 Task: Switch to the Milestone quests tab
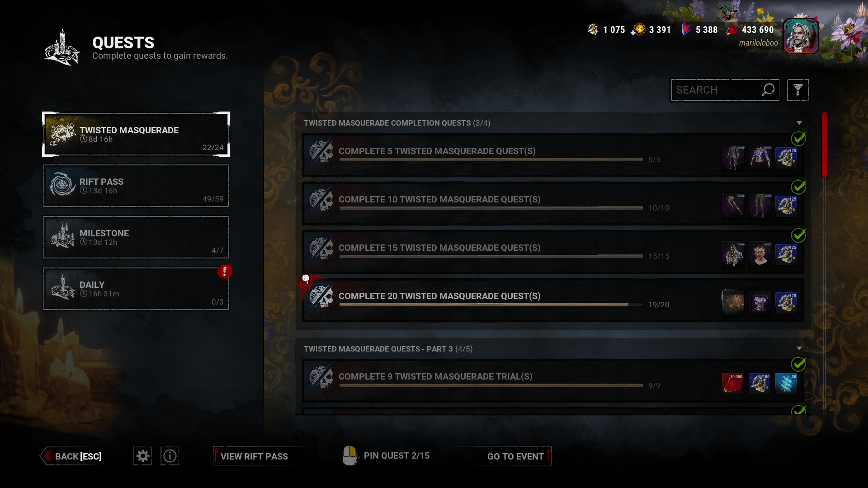pyautogui.click(x=136, y=237)
